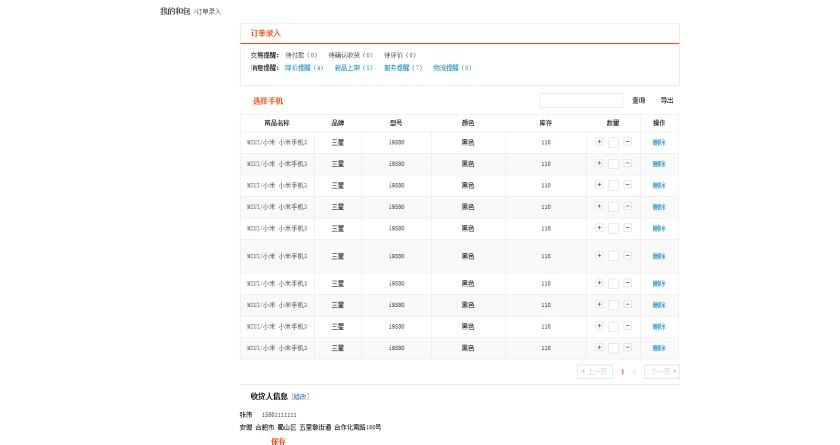The width and height of the screenshot is (840, 445).
Task: Select page 1 in the pagination
Action: pyautogui.click(x=622, y=372)
